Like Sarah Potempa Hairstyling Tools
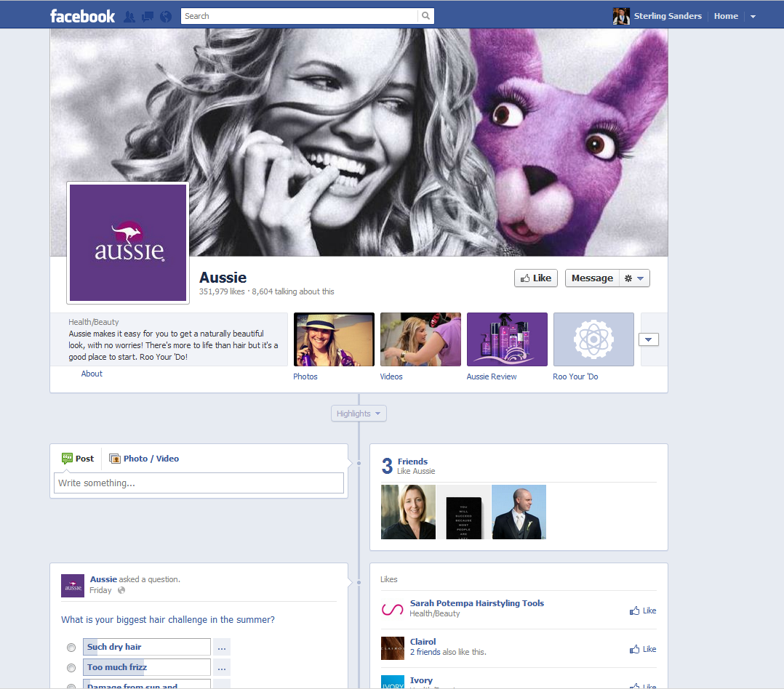This screenshot has width=784, height=689. pyautogui.click(x=643, y=611)
